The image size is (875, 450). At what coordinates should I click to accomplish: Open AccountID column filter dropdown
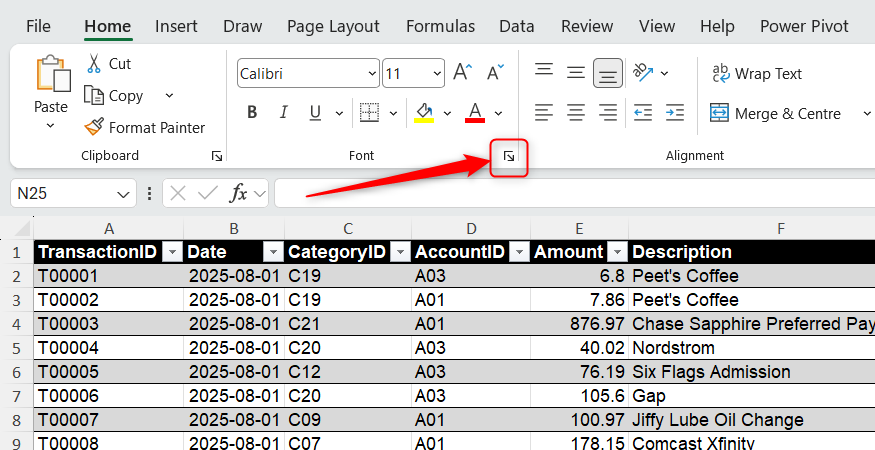(520, 253)
